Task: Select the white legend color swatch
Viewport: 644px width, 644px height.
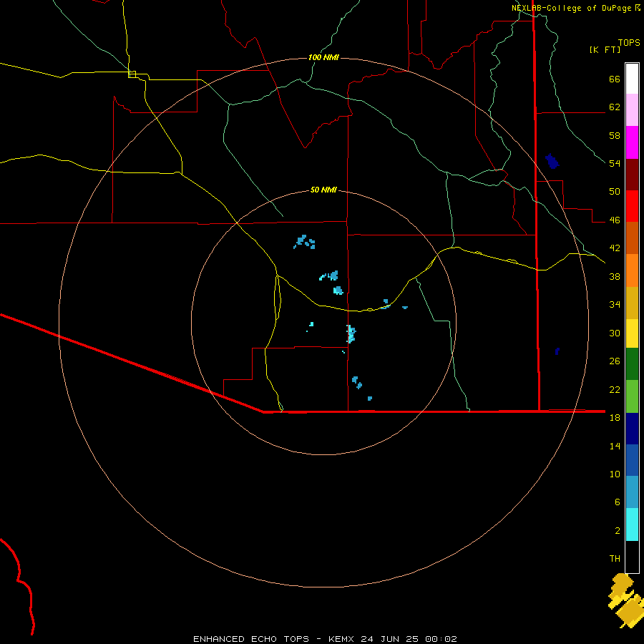Action: click(632, 79)
